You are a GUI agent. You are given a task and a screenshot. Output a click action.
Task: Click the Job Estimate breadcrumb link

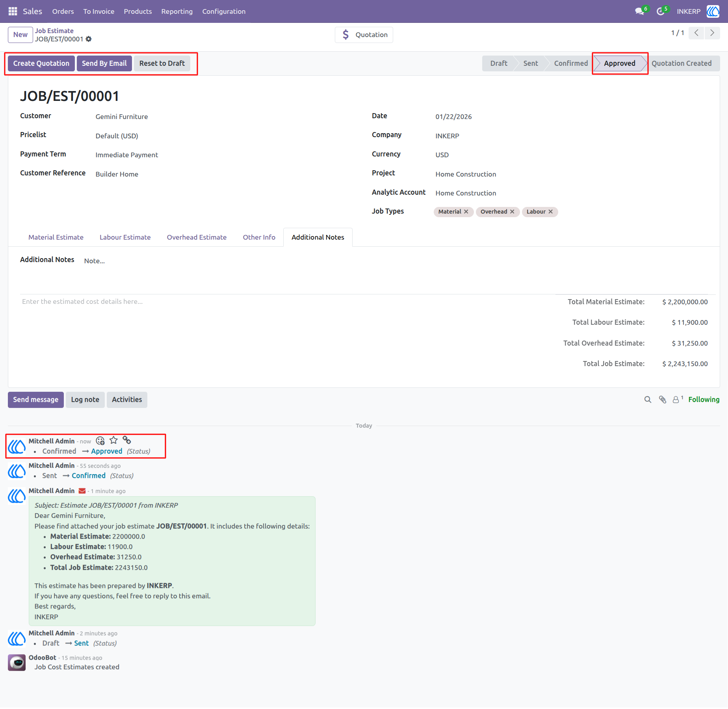point(54,31)
